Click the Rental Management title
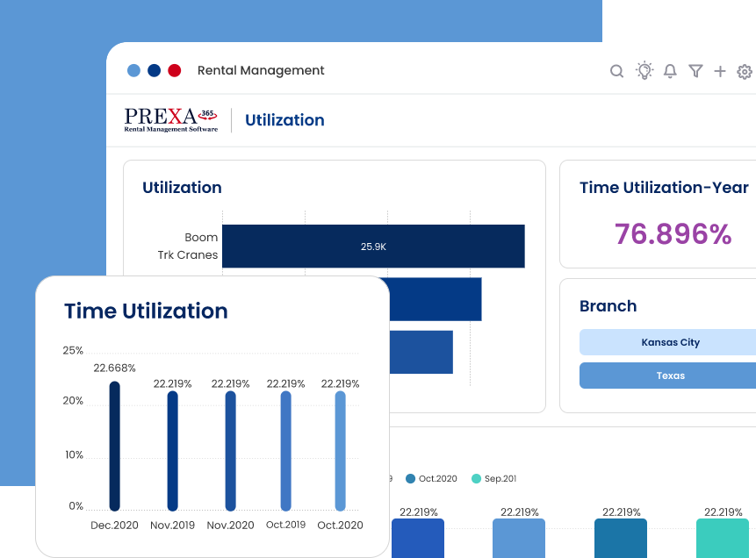 pos(261,70)
